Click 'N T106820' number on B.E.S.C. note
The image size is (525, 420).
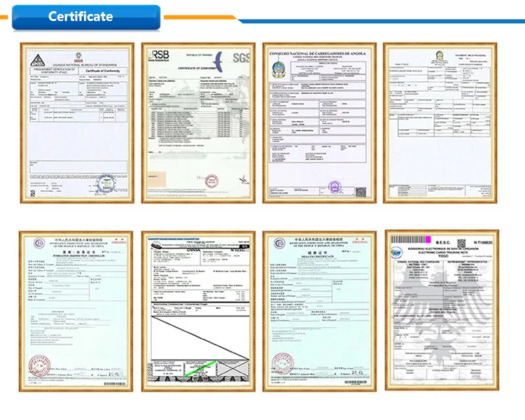(x=483, y=242)
